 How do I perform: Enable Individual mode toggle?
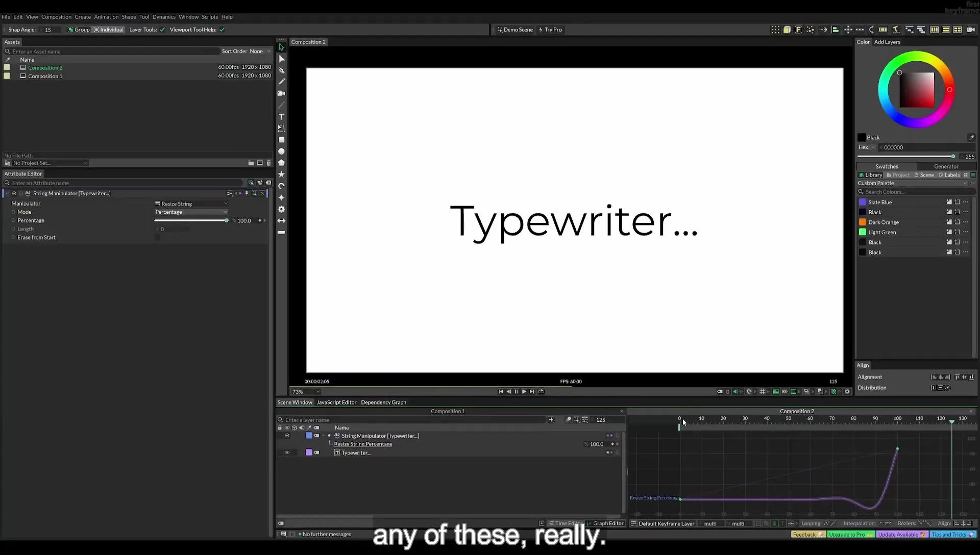(108, 30)
